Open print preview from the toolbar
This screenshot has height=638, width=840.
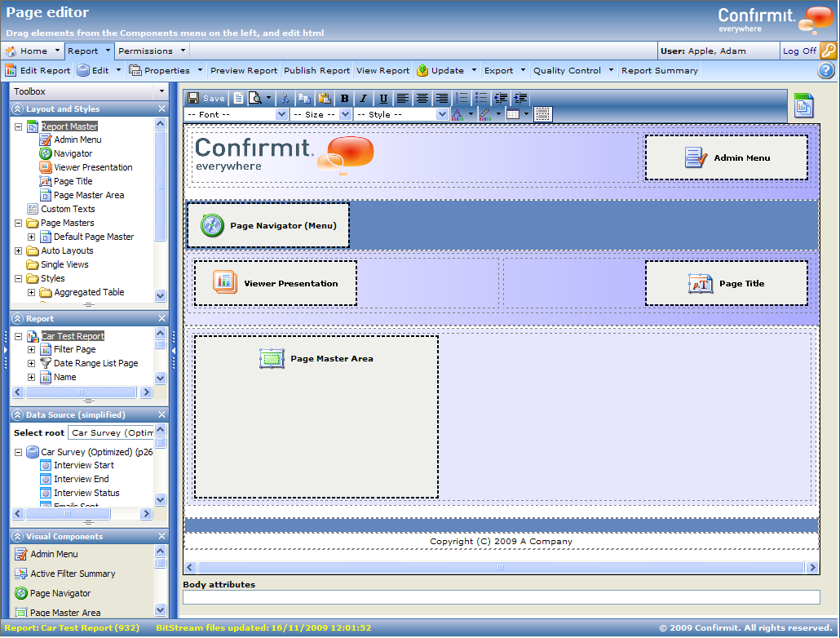[x=255, y=97]
